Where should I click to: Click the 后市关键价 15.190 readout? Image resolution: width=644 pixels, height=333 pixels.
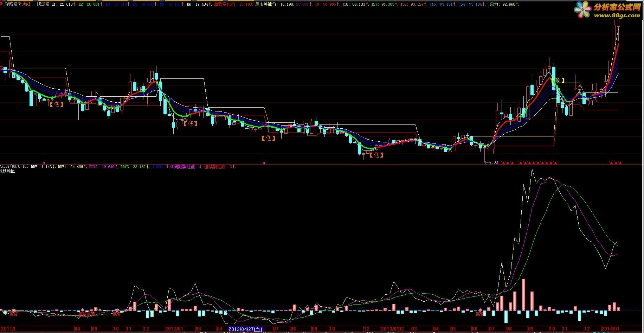click(x=274, y=4)
